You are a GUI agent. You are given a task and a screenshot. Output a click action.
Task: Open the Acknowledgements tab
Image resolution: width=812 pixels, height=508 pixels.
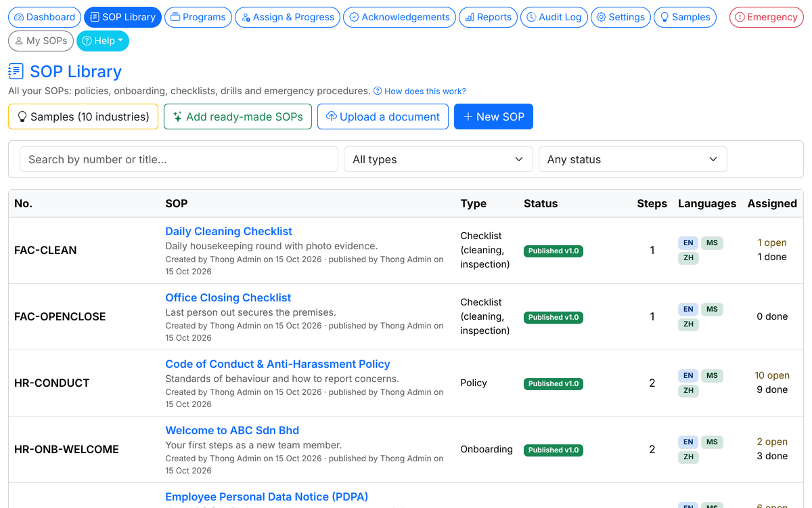pos(399,17)
